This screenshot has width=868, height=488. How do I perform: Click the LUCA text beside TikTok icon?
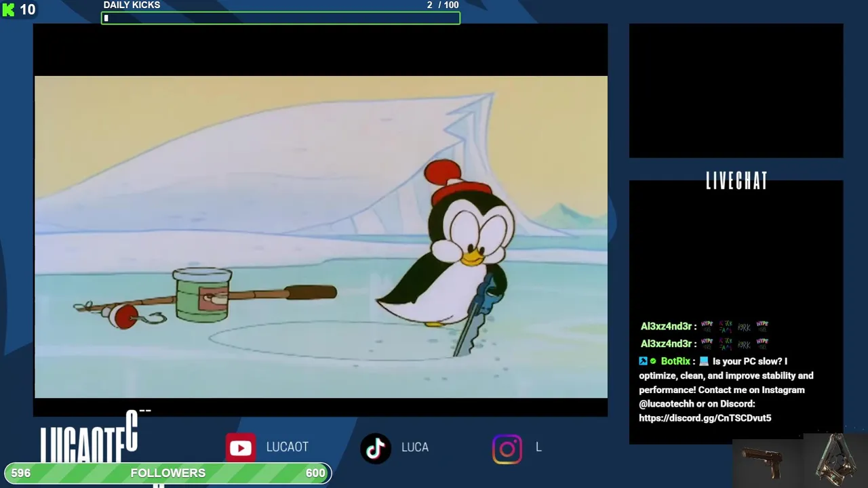pos(415,447)
